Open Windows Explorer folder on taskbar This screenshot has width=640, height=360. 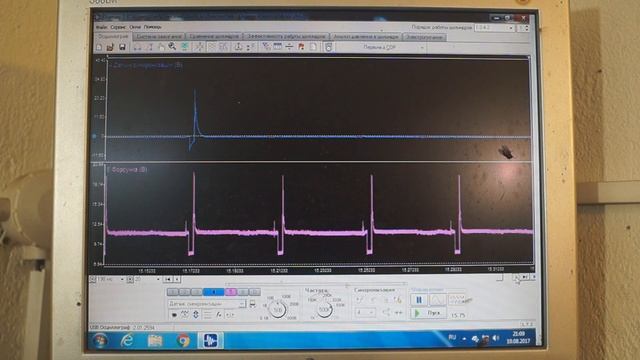point(155,340)
